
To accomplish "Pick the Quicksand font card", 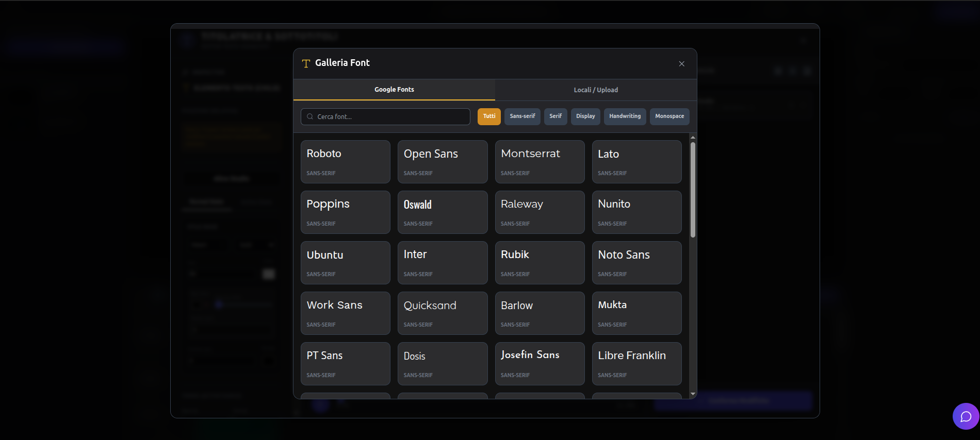I will coord(442,313).
